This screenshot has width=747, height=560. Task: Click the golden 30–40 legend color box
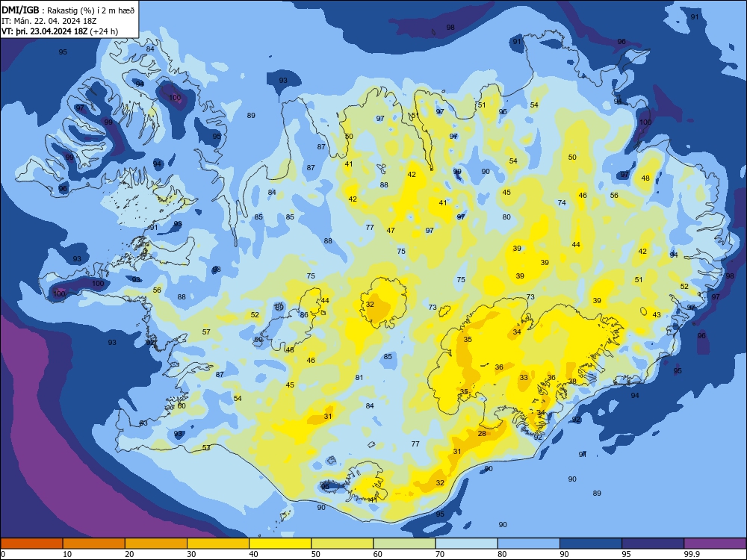(x=218, y=544)
